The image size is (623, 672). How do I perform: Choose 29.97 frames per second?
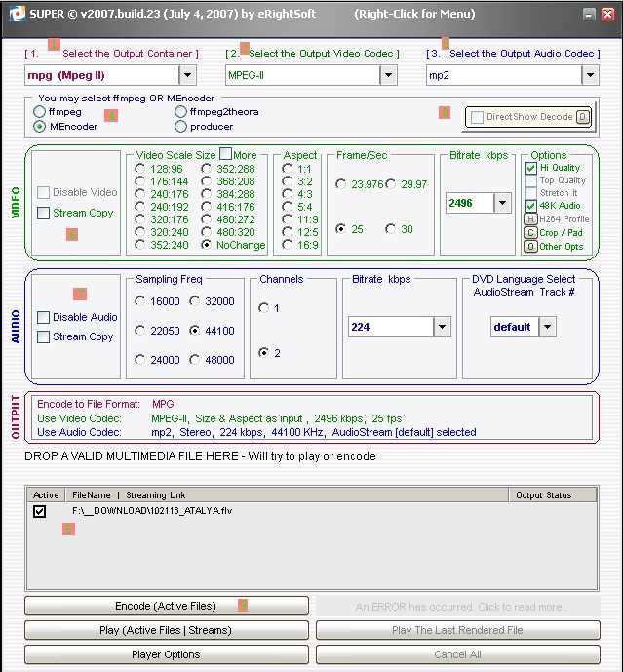coord(391,184)
